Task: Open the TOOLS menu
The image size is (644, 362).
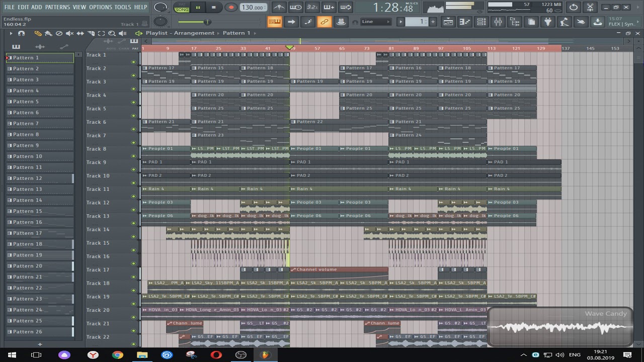Action: tap(122, 7)
